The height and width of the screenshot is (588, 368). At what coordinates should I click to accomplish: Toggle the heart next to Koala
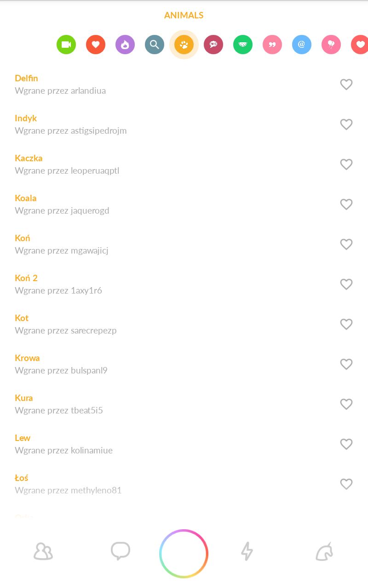346,204
